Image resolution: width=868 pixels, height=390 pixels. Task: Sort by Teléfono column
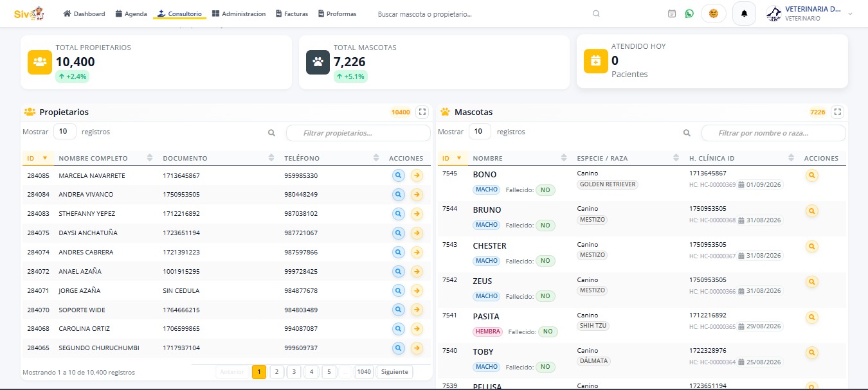pyautogui.click(x=332, y=158)
